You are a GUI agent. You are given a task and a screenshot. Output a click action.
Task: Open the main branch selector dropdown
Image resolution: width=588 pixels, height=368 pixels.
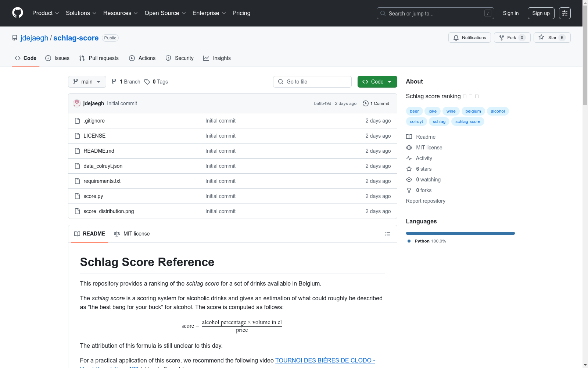87,82
